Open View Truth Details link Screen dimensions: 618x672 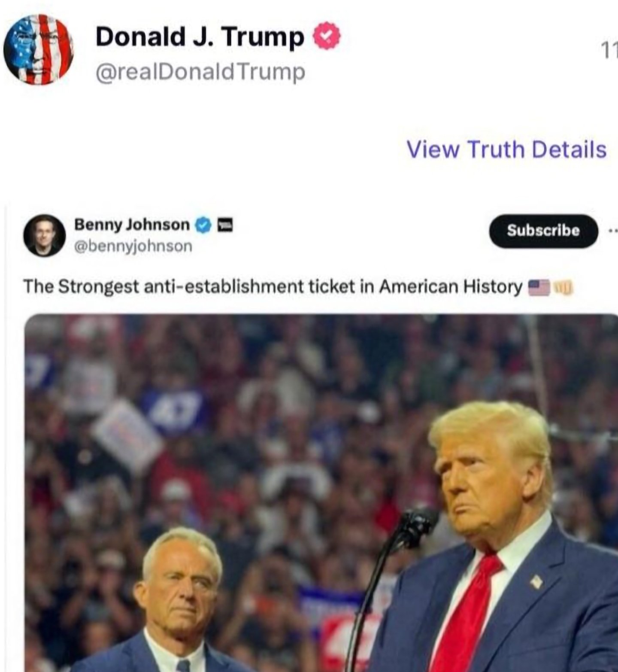click(506, 149)
